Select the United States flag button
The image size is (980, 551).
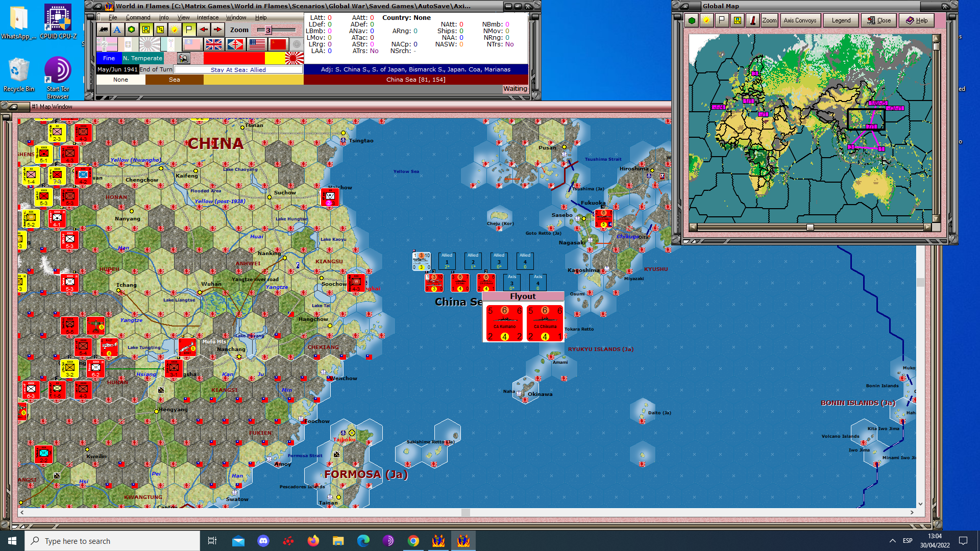[257, 44]
